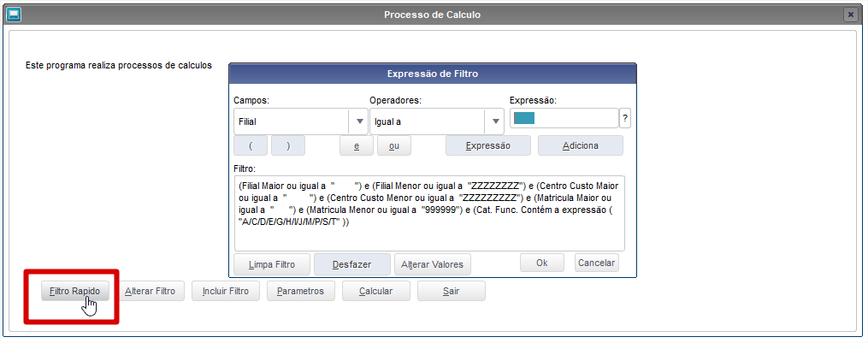The width and height of the screenshot is (868, 343).
Task: Add the 'ou' logical operator
Action: point(394,145)
